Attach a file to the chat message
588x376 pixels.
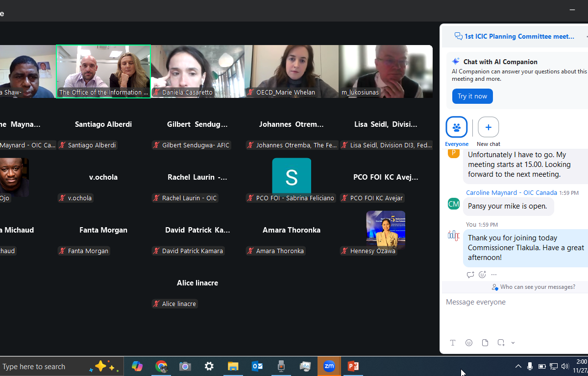(x=485, y=343)
